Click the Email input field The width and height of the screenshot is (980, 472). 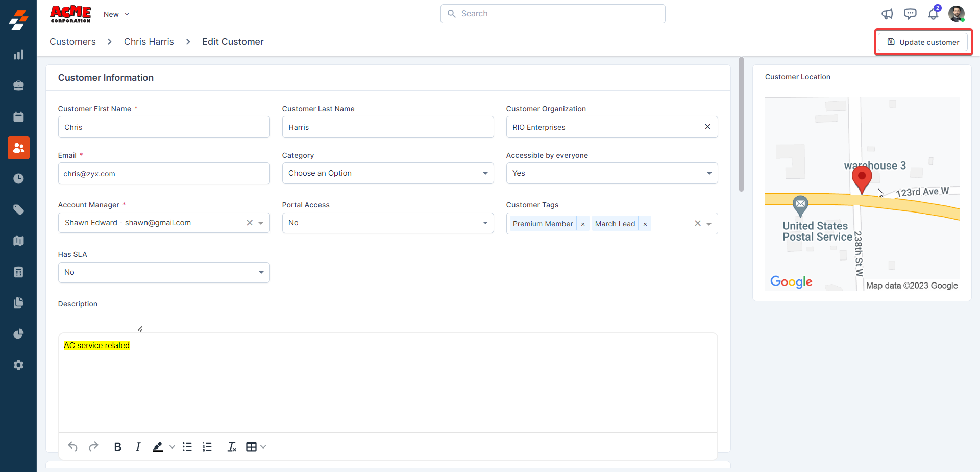[163, 174]
